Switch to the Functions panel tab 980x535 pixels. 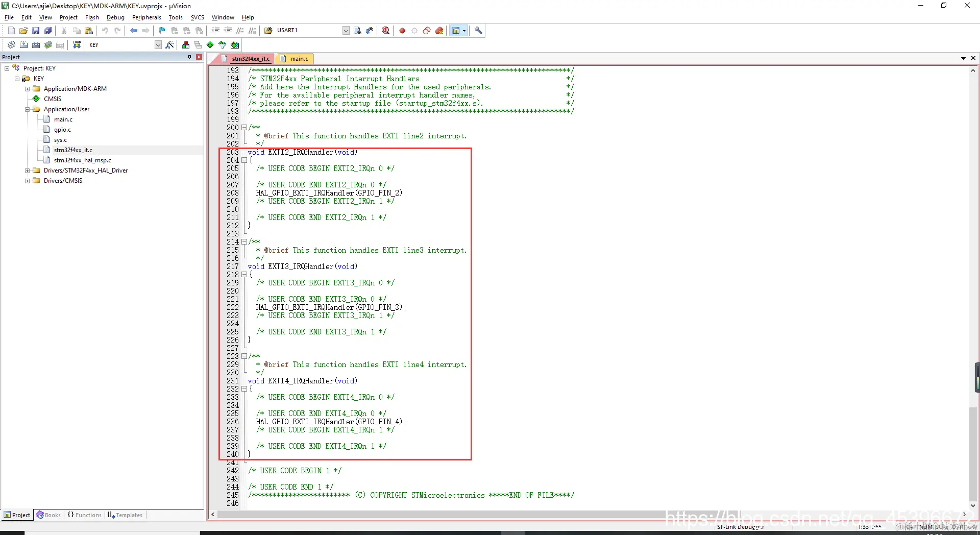tap(85, 515)
